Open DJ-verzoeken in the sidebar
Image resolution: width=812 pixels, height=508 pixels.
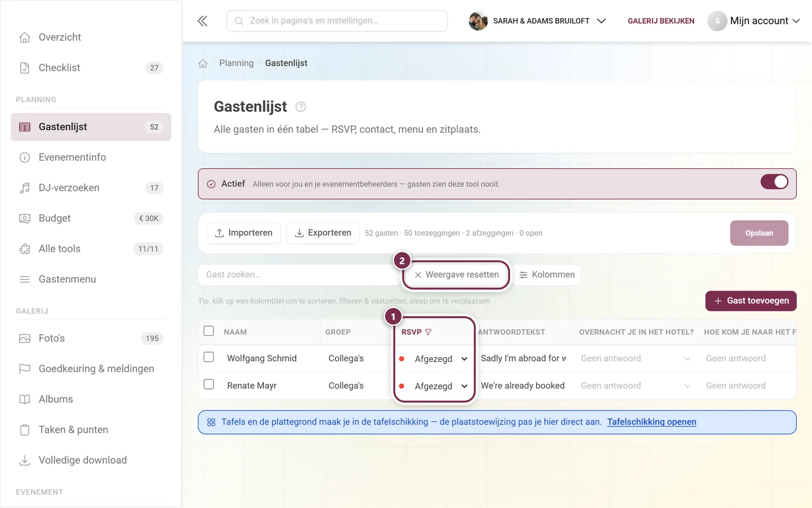click(91, 188)
